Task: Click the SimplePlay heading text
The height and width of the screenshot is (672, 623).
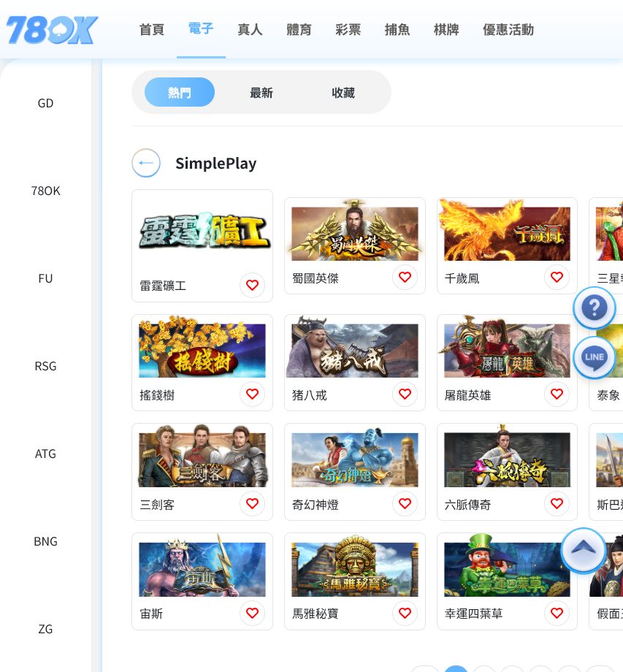Action: (216, 164)
